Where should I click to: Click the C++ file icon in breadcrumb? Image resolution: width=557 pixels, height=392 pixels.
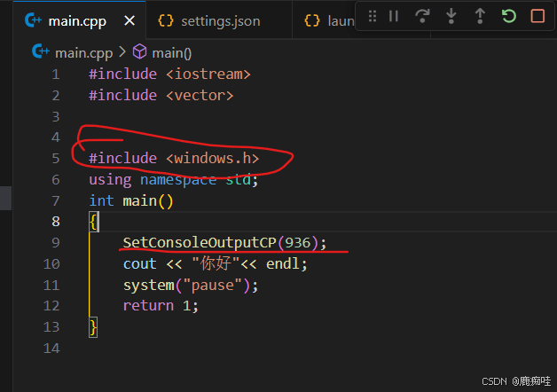coord(41,51)
